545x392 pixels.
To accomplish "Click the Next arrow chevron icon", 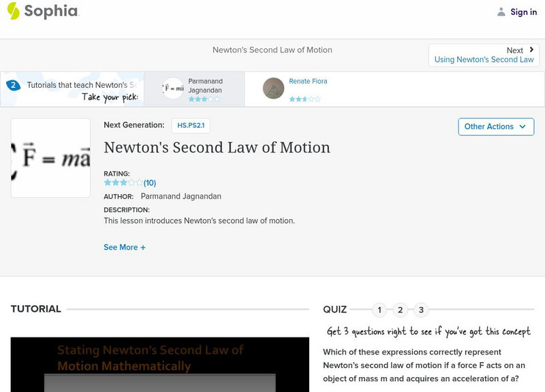I will pos(531,49).
